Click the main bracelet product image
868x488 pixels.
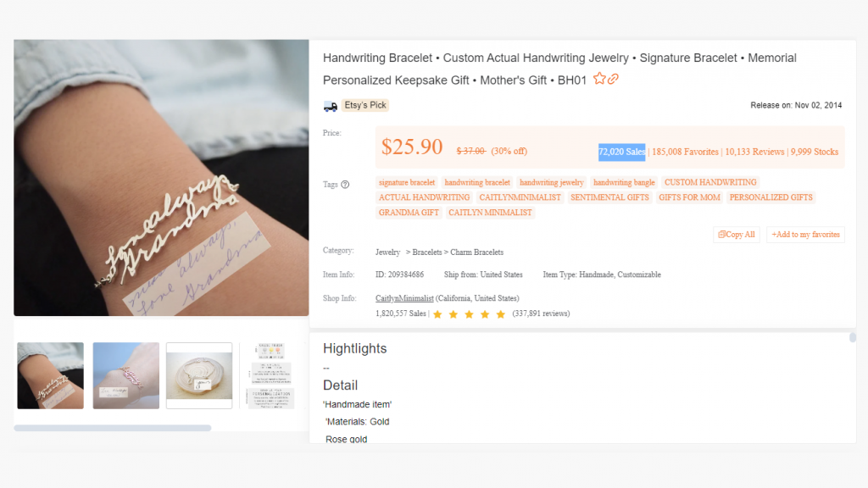[x=161, y=178]
